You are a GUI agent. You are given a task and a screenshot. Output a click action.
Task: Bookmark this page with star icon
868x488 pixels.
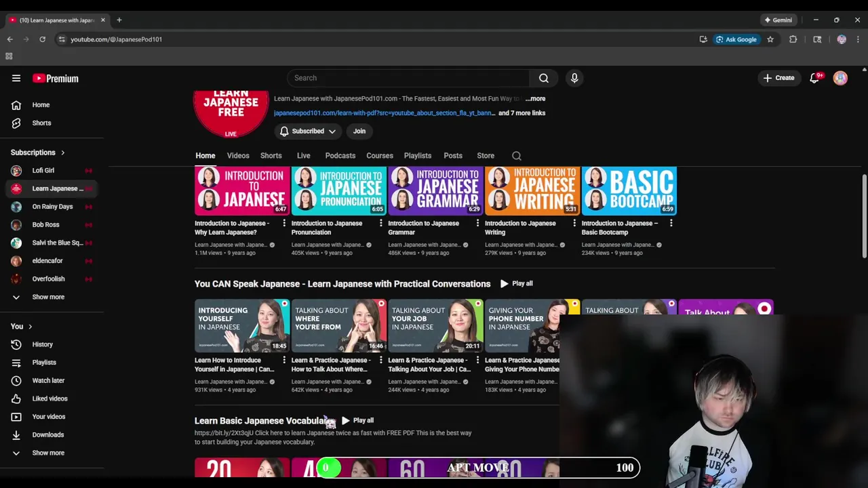(770, 39)
